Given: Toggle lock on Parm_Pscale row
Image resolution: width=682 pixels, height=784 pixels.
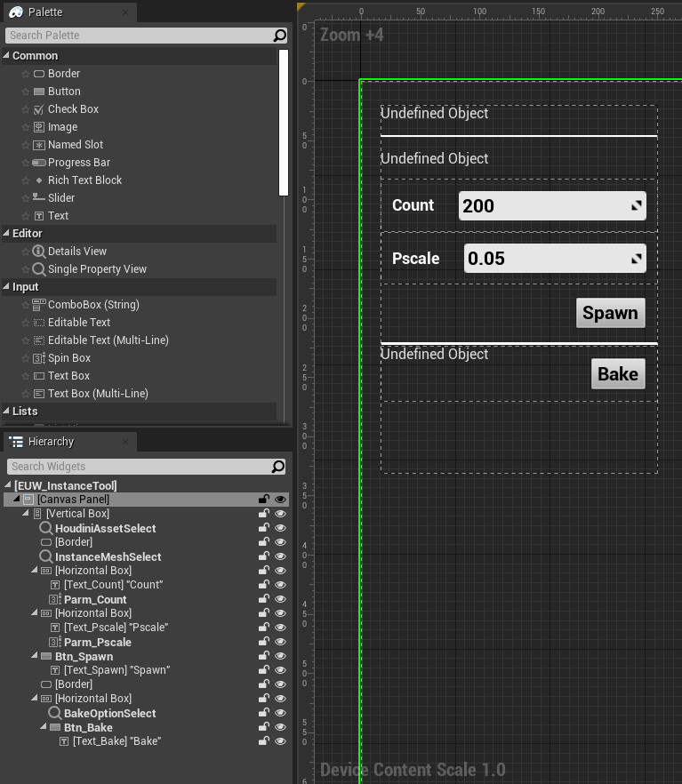Looking at the screenshot, I should (x=264, y=642).
